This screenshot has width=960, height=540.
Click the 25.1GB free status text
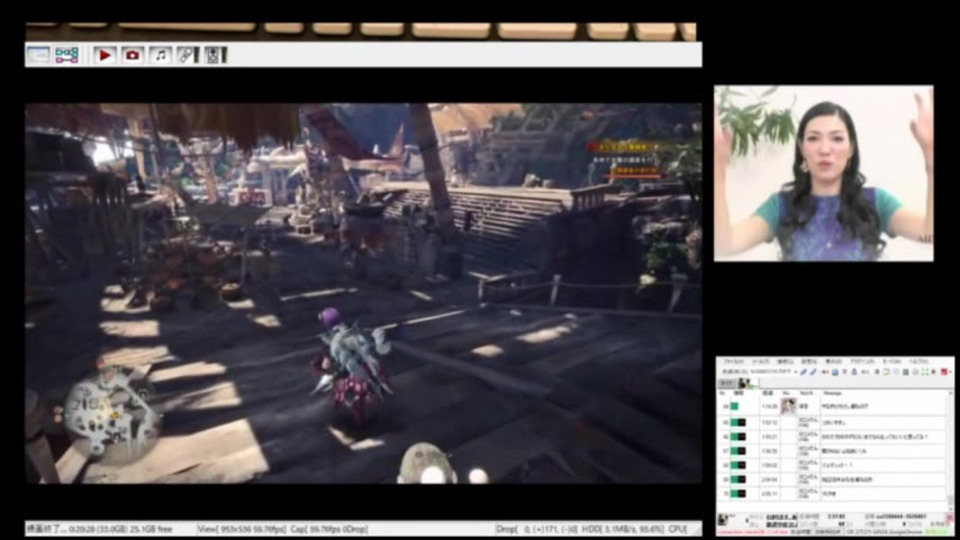point(149,529)
